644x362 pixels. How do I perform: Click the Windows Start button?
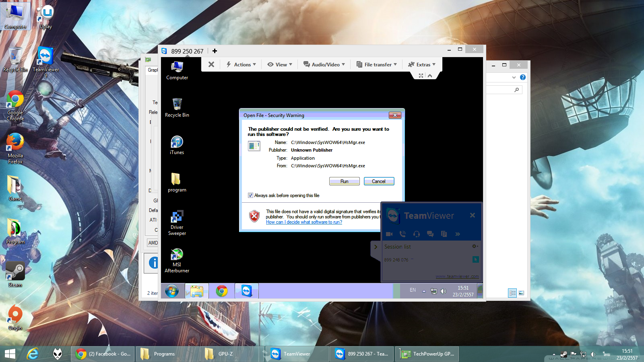pos(10,354)
